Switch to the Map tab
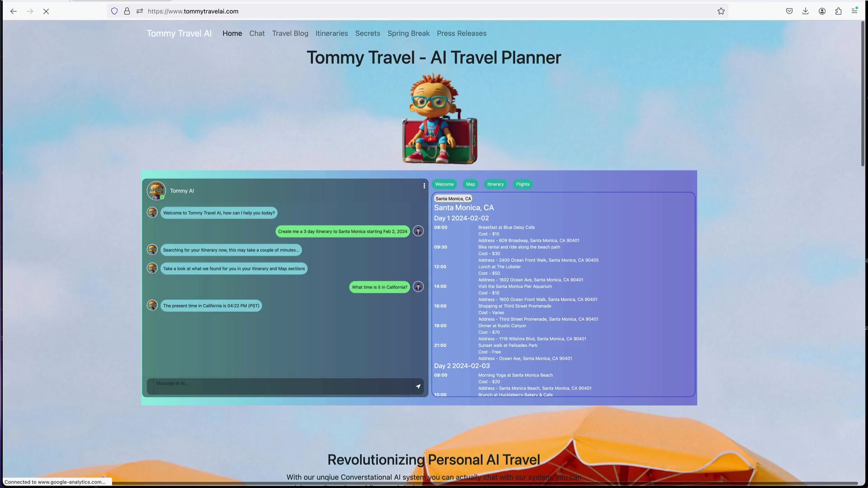Image resolution: width=868 pixels, height=488 pixels. 471,184
